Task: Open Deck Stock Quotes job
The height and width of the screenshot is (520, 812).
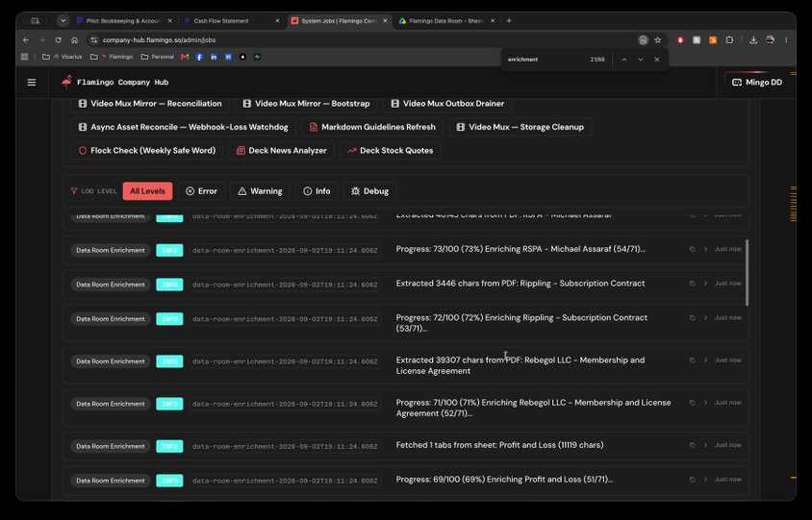Action: (x=391, y=151)
